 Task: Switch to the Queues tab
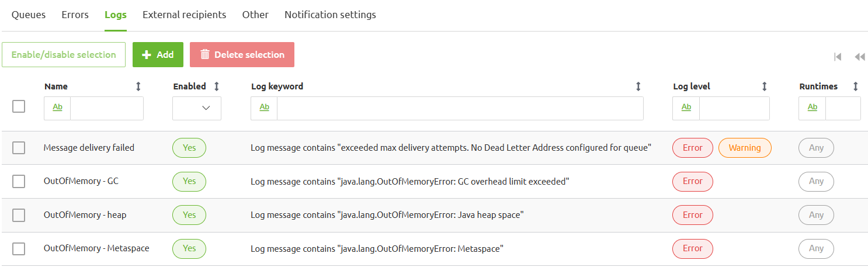point(29,15)
